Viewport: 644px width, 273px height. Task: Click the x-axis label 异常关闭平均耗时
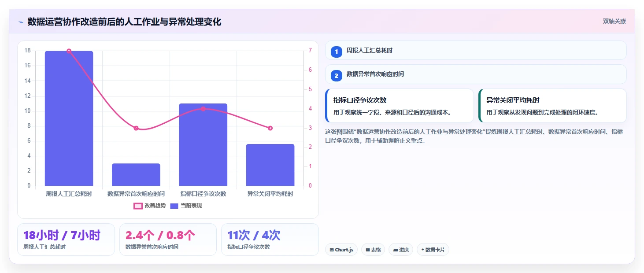pos(270,194)
